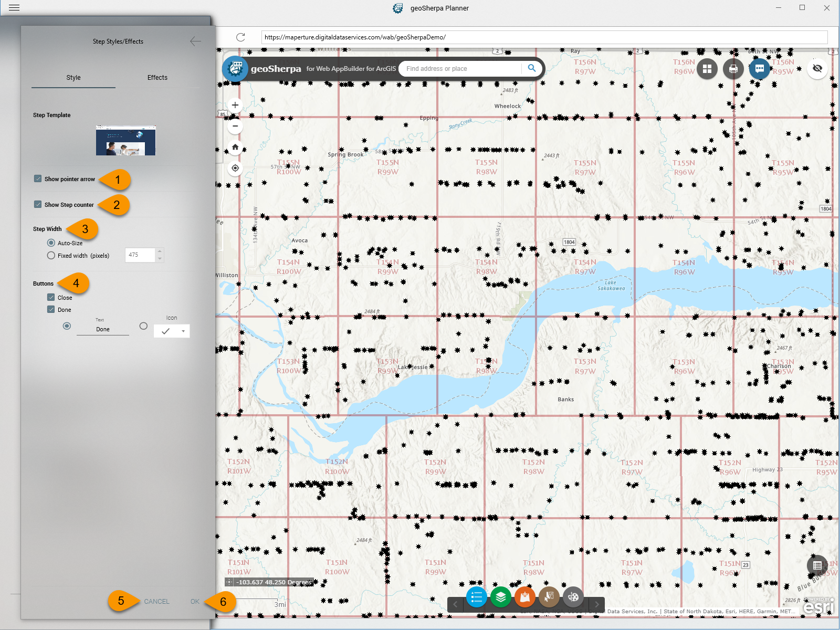The width and height of the screenshot is (840, 630).
Task: Toggle the crossed-eye visibility widget
Action: [x=817, y=69]
